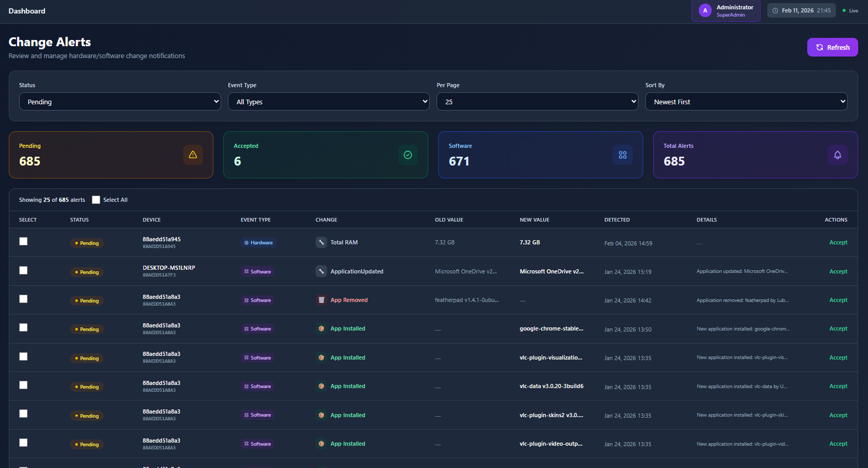This screenshot has height=468, width=868.
Task: Sort by the DETECTED column header
Action: 617,220
